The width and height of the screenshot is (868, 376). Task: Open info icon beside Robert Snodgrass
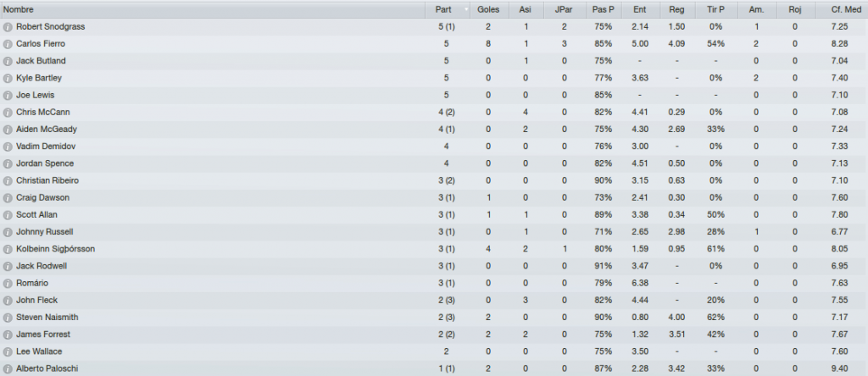point(8,26)
